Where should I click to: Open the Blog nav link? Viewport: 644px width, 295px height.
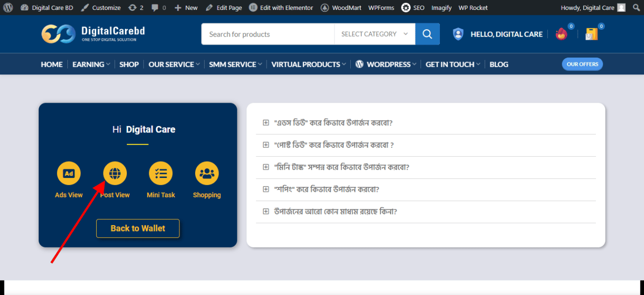click(499, 64)
